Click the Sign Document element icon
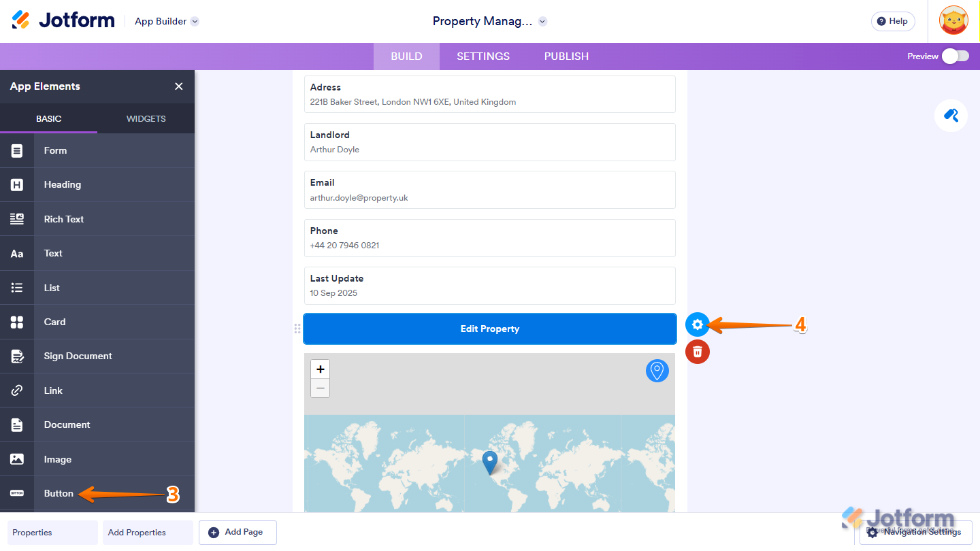 pos(16,356)
